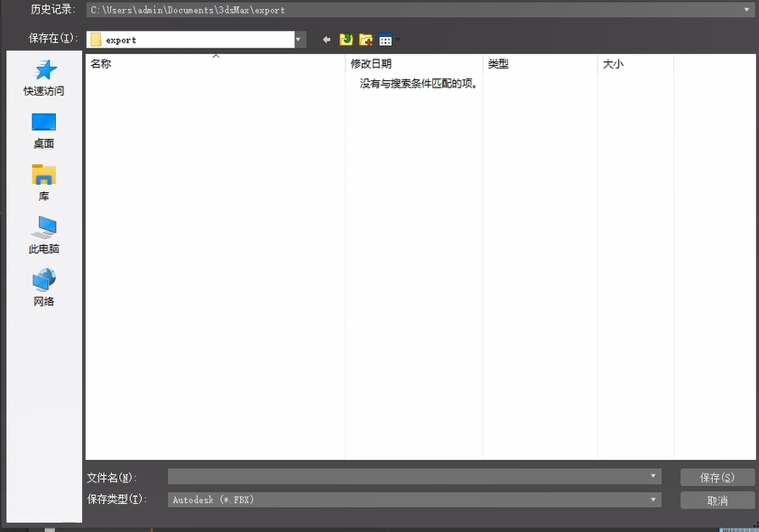Open 网络 (Network) location in sidebar
759x532 pixels.
(x=43, y=288)
